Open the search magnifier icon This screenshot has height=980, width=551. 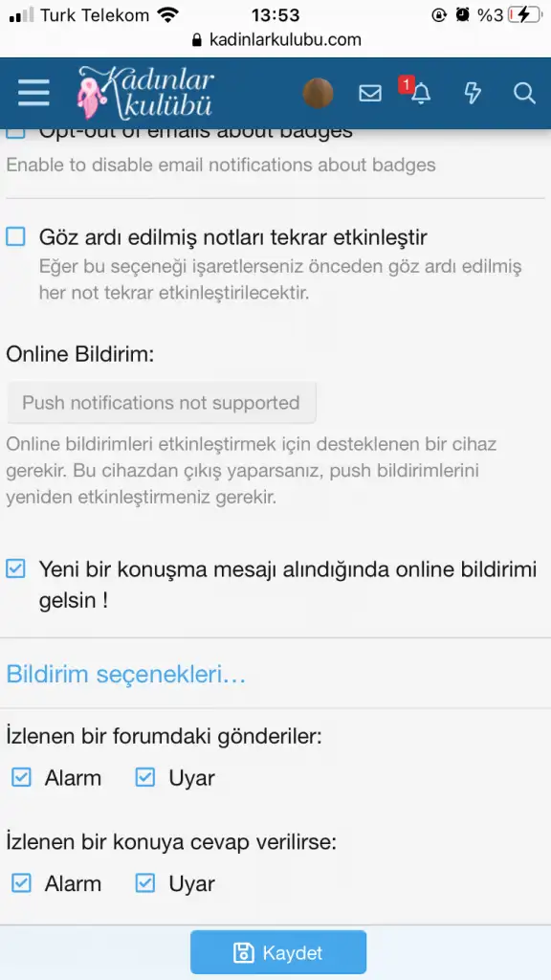(x=524, y=93)
